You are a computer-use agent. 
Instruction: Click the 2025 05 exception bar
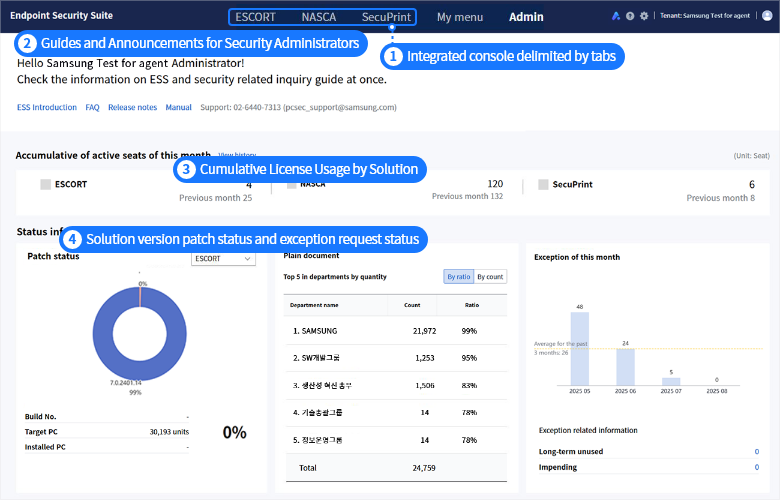click(x=580, y=348)
